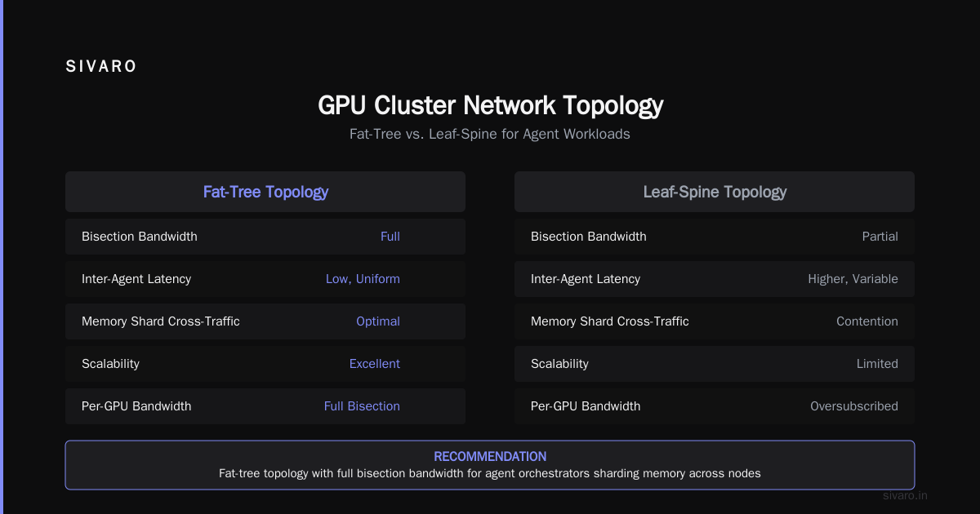Click the 'Oversubscribed' per-GPU value
Screen dimensions: 980x514
854,406
